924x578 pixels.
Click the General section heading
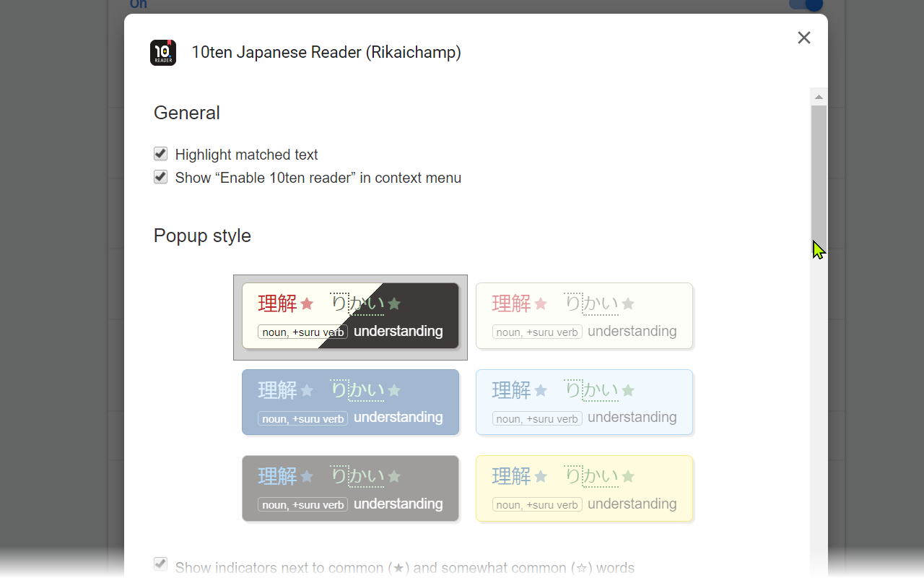(x=187, y=113)
